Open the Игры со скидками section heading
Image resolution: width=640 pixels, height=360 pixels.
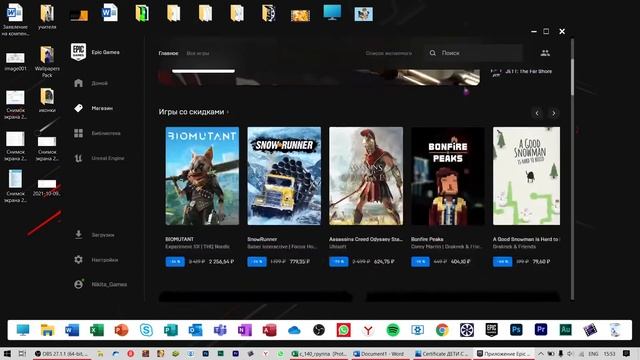tap(191, 112)
